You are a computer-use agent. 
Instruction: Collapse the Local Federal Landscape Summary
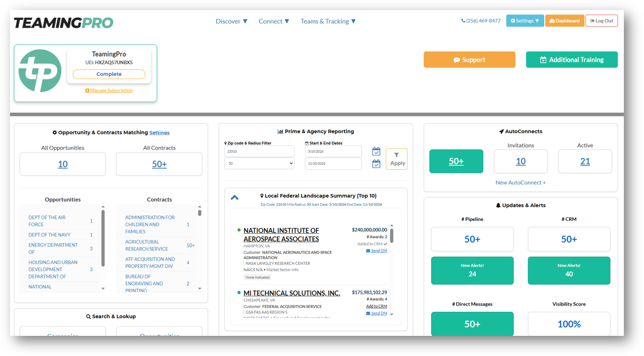coord(234,197)
